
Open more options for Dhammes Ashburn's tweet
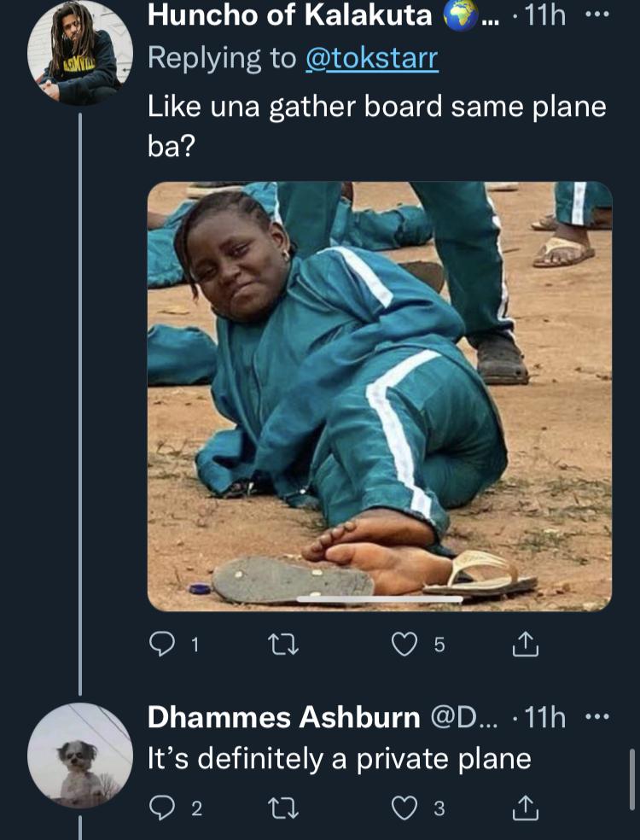click(x=597, y=717)
